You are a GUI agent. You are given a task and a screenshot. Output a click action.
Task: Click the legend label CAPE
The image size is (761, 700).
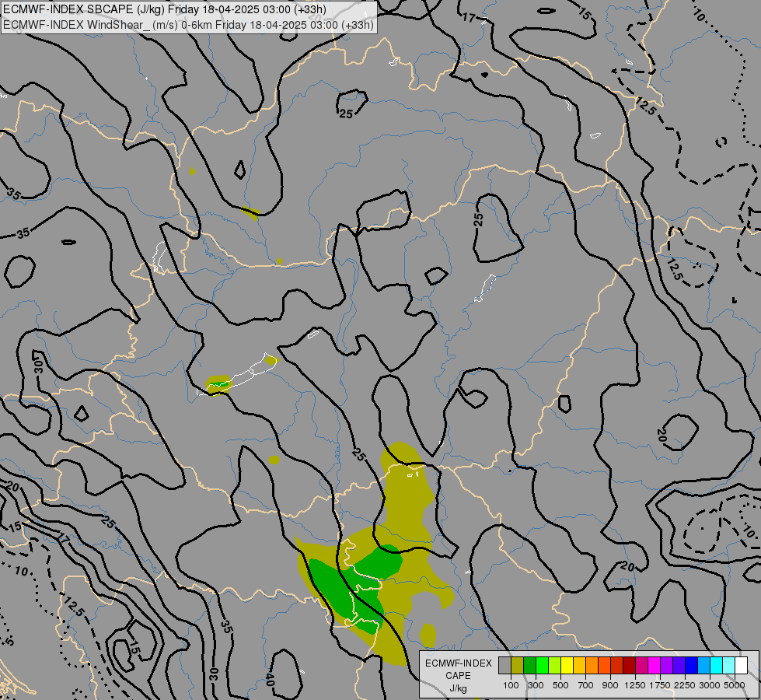(x=458, y=676)
